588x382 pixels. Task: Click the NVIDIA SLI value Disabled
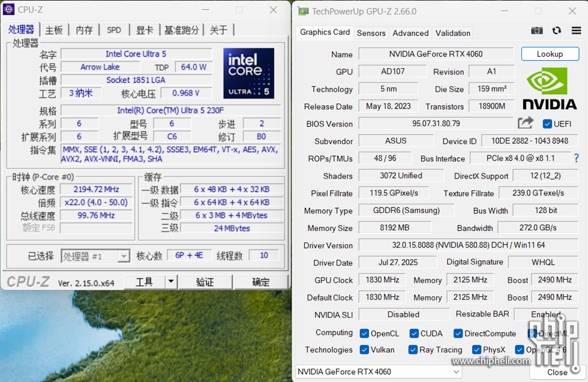pyautogui.click(x=403, y=314)
